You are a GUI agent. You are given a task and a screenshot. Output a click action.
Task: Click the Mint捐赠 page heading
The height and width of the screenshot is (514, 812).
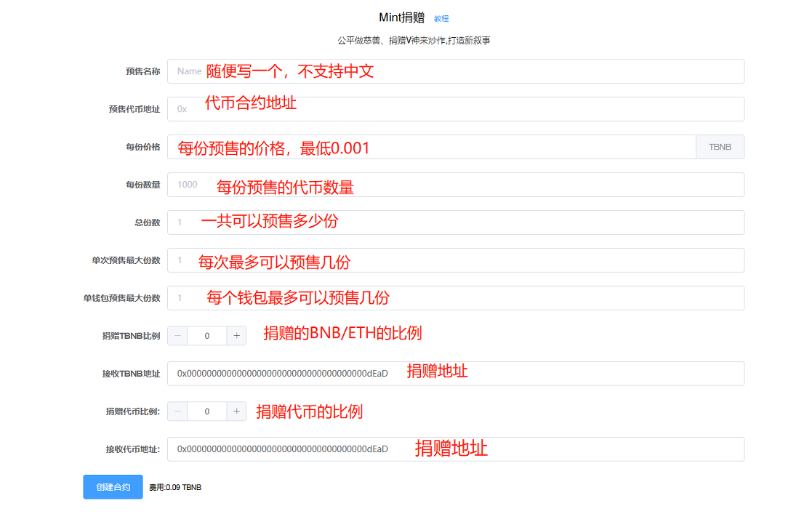click(402, 18)
